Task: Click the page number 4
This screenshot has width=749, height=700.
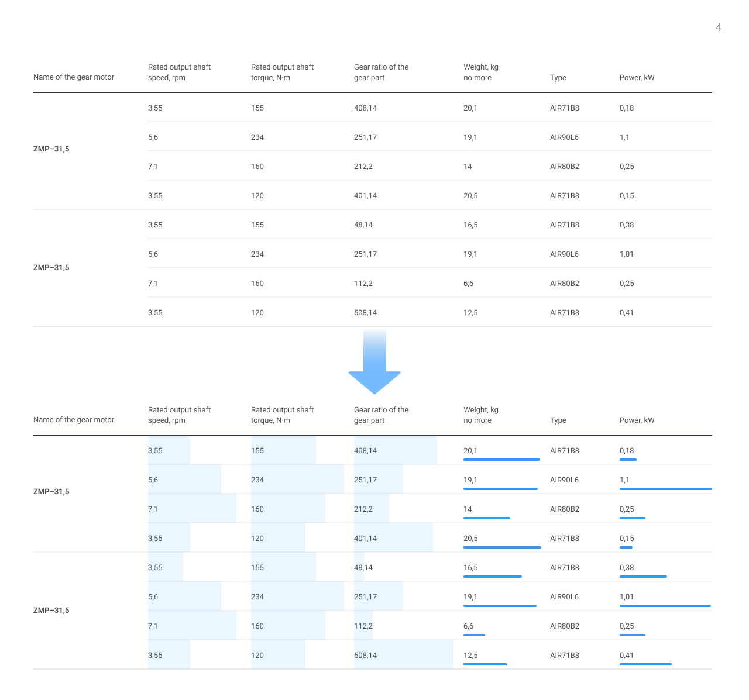Action: 719,27
